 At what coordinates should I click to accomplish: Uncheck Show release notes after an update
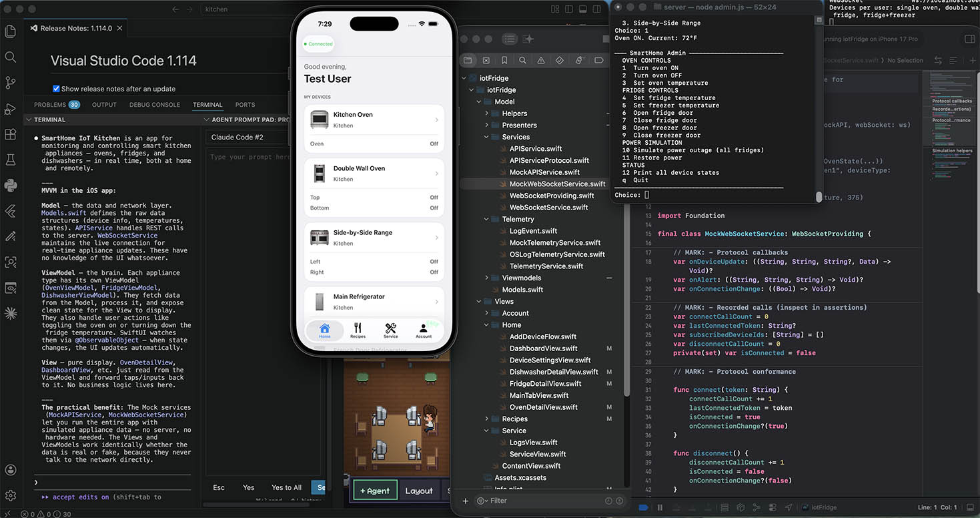click(56, 89)
